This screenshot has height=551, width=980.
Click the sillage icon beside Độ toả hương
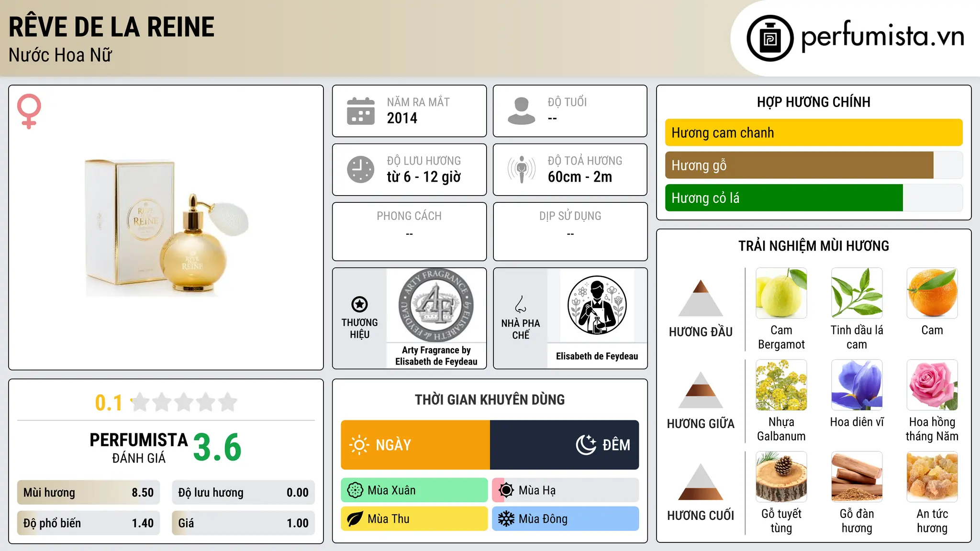click(x=522, y=169)
